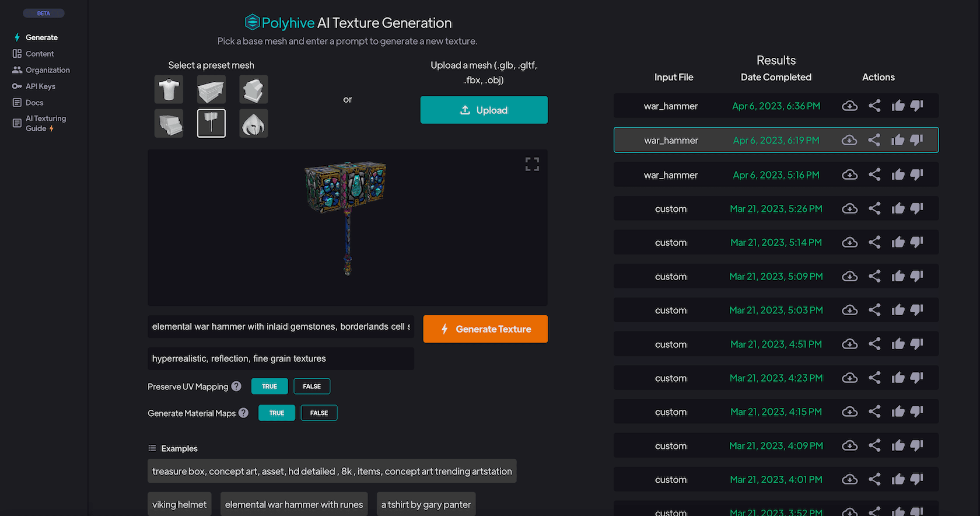Viewport: 980px width, 516px height.
Task: Download the war_hammer 6:19 PM result
Action: pyautogui.click(x=850, y=140)
